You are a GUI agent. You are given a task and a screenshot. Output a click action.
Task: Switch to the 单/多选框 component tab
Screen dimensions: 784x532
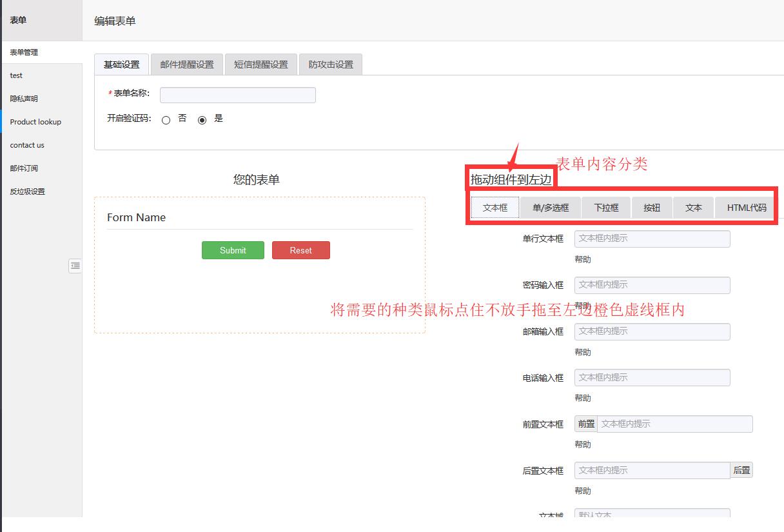point(551,208)
